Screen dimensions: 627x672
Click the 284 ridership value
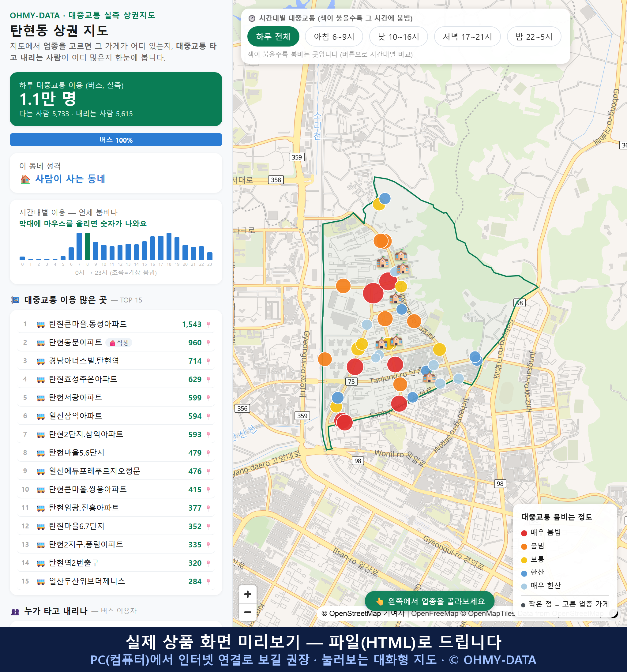(195, 581)
